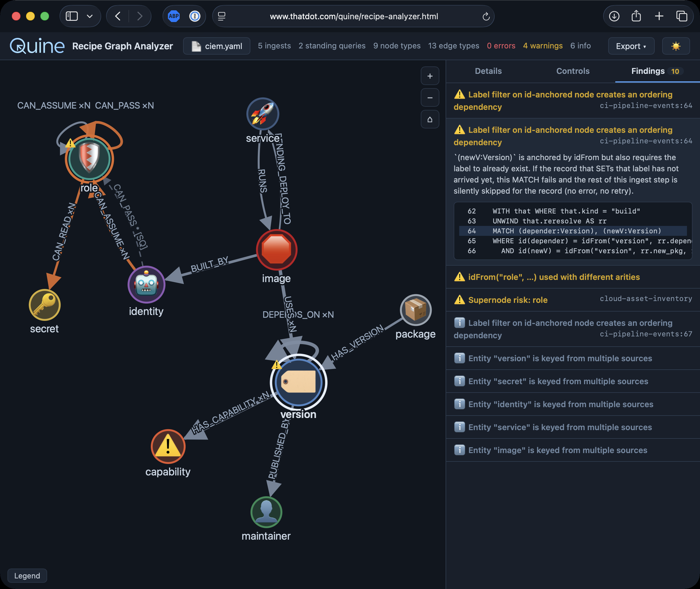Reset graph view with home button
Viewport: 700px width, 589px height.
pos(430,119)
